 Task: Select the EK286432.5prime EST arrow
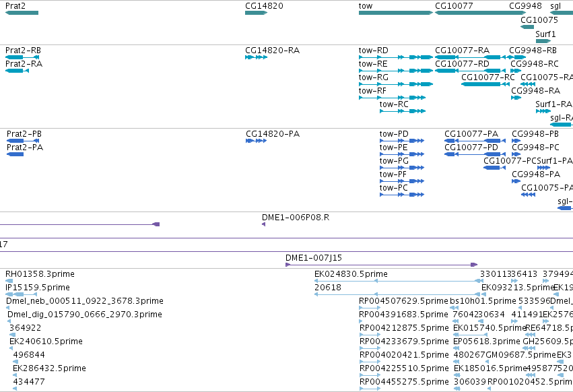(x=15, y=375)
